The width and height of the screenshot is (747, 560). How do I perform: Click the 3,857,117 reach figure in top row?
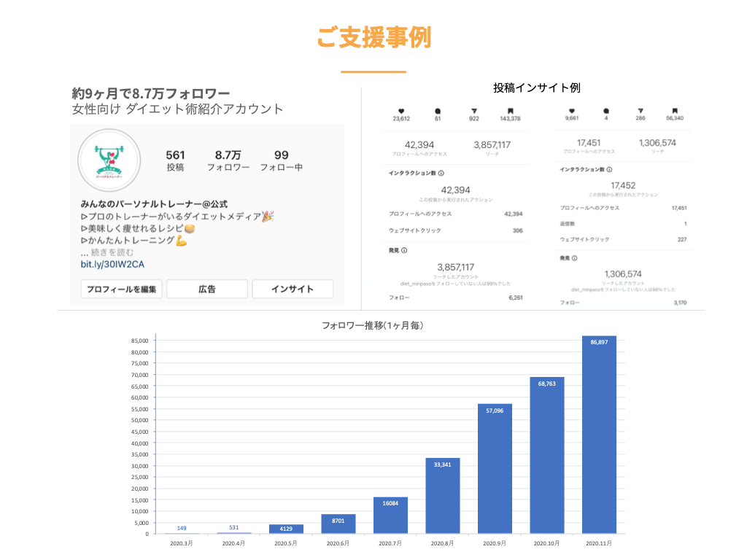pos(492,145)
